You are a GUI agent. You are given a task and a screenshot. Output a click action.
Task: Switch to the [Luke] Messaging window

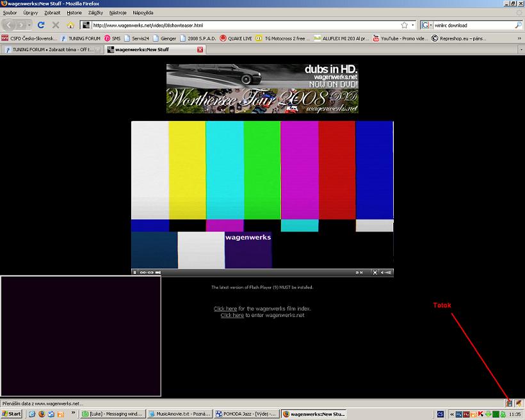(x=113, y=414)
